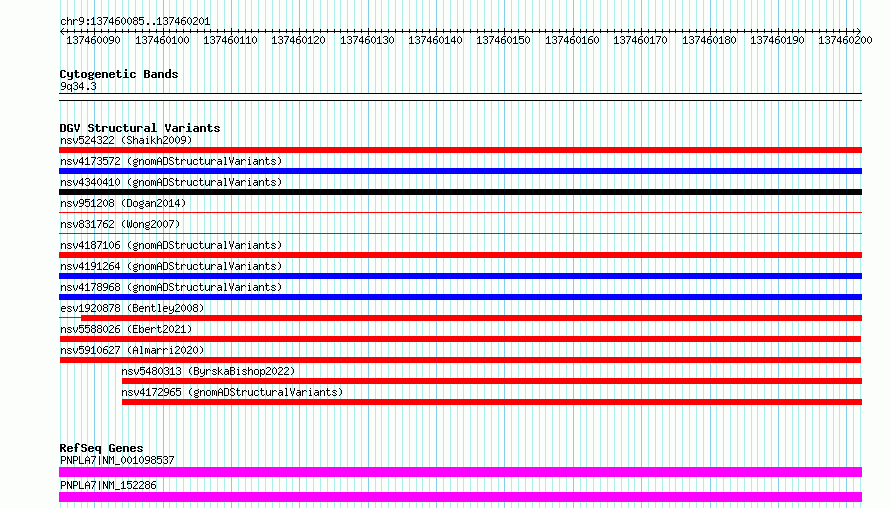Open variant nsv4173572 label
Viewport: 890px width, 508px height.
171,161
